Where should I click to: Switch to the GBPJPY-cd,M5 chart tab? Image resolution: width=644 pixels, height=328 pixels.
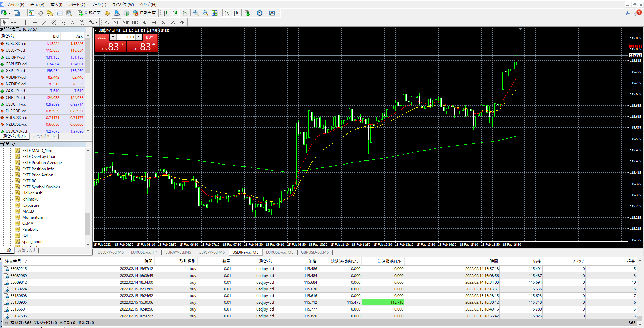point(211,252)
